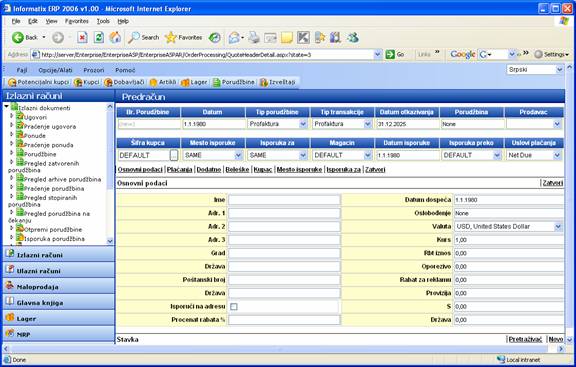Click the address bar URL field
The width and height of the screenshot is (576, 367).
pos(206,55)
